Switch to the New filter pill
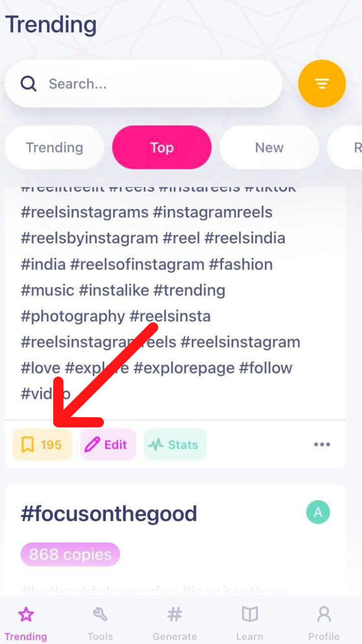This screenshot has width=362, height=644. coord(269,148)
